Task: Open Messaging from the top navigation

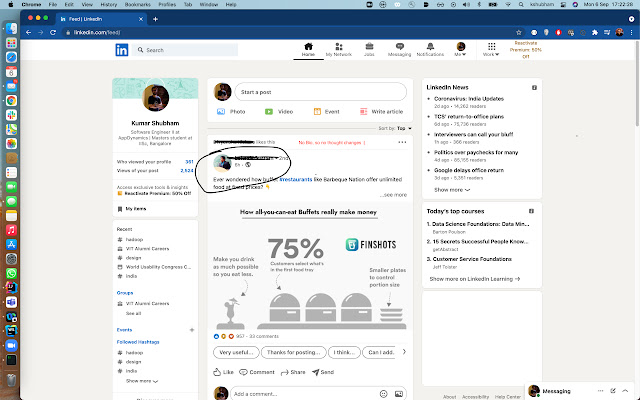Action: click(x=399, y=49)
